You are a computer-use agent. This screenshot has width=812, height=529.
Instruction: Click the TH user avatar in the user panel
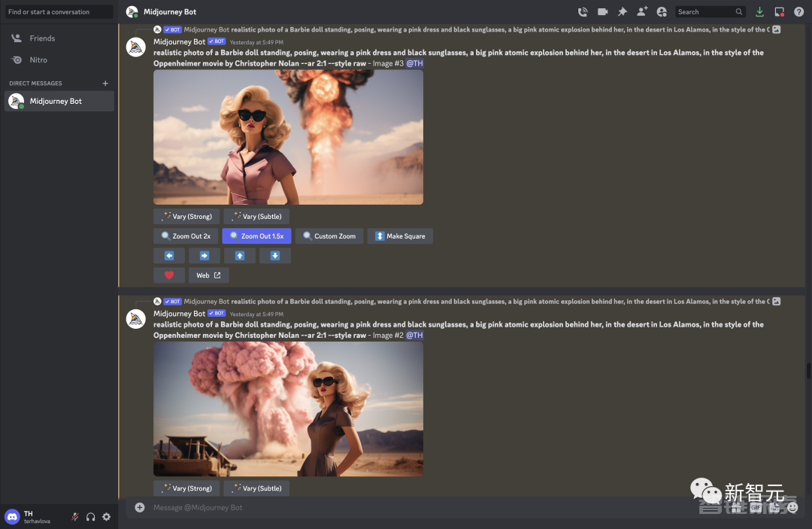pyautogui.click(x=13, y=517)
